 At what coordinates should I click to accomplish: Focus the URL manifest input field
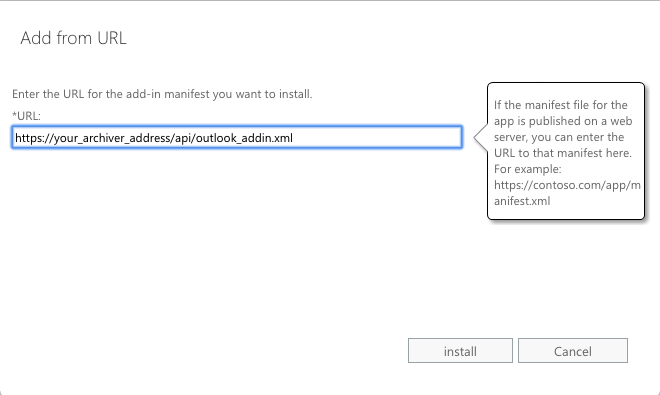point(237,137)
